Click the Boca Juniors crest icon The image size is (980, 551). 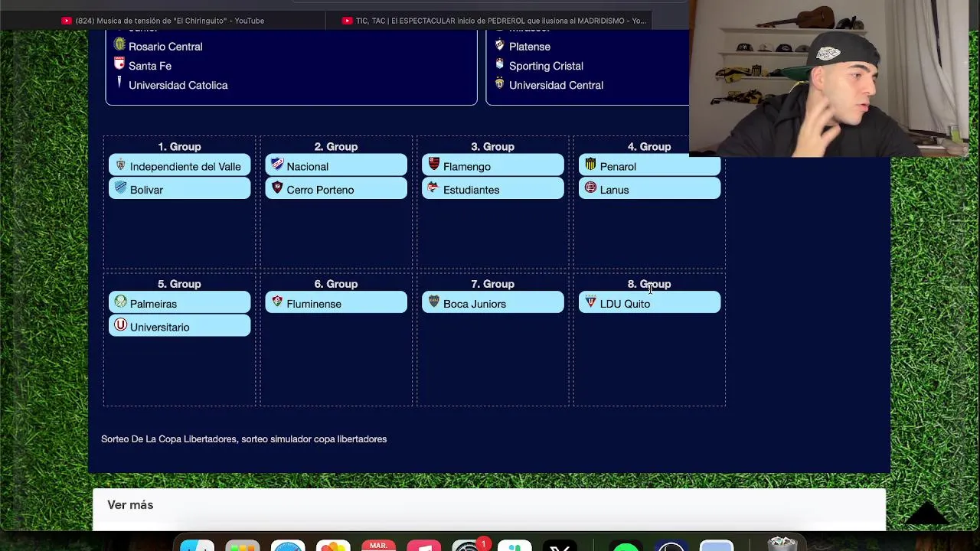(x=433, y=302)
